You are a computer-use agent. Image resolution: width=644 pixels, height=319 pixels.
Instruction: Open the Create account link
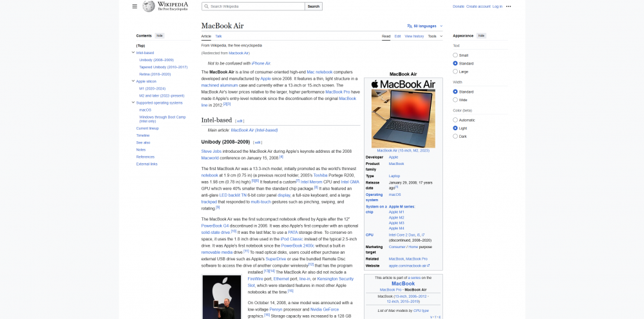478,6
